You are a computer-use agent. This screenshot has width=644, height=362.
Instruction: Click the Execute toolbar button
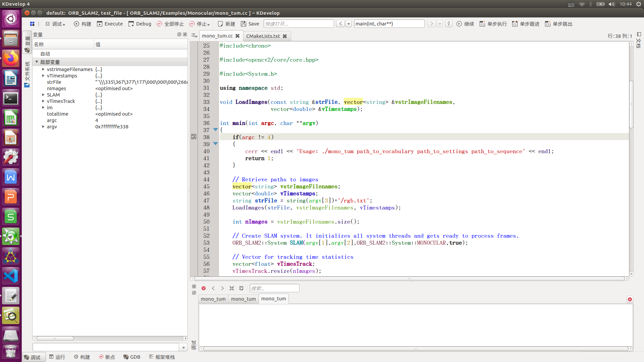(x=110, y=24)
